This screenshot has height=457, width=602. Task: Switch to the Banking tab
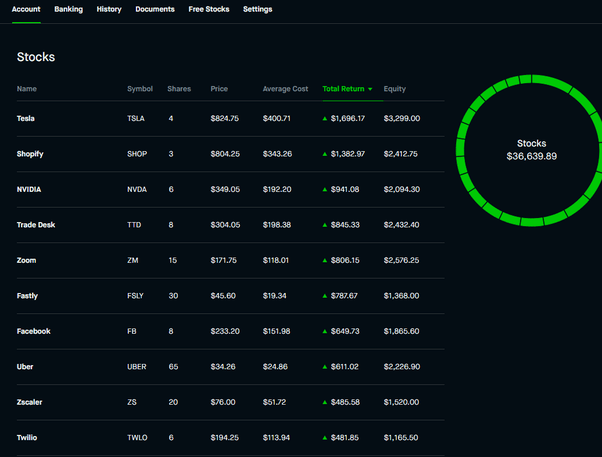pyautogui.click(x=68, y=9)
